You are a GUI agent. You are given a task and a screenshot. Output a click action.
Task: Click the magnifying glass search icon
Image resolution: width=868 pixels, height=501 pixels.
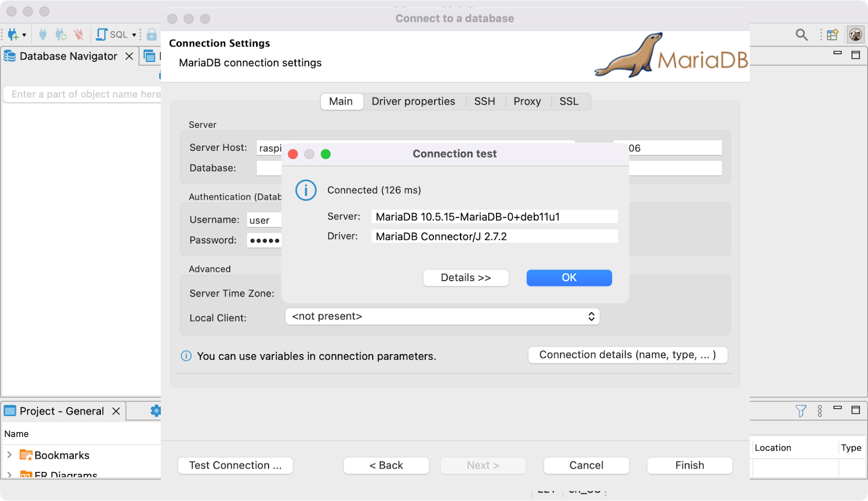(x=801, y=35)
